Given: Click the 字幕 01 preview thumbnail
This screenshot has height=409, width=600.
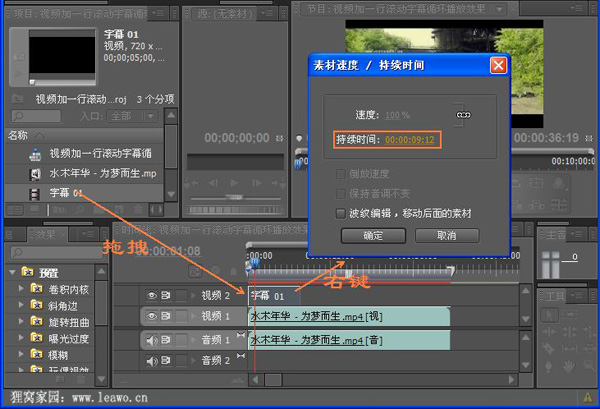Looking at the screenshot, I should 62,55.
